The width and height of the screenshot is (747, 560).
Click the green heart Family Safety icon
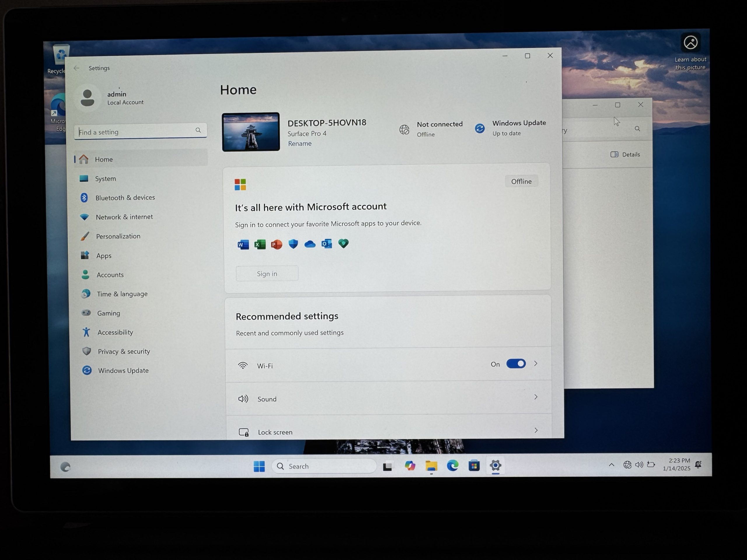click(x=343, y=243)
